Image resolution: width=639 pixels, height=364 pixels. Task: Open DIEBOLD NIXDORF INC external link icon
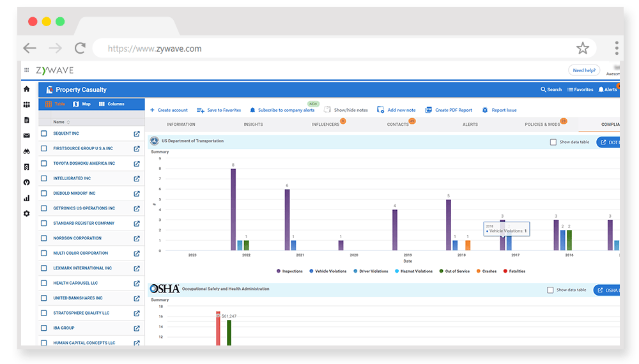coord(137,193)
